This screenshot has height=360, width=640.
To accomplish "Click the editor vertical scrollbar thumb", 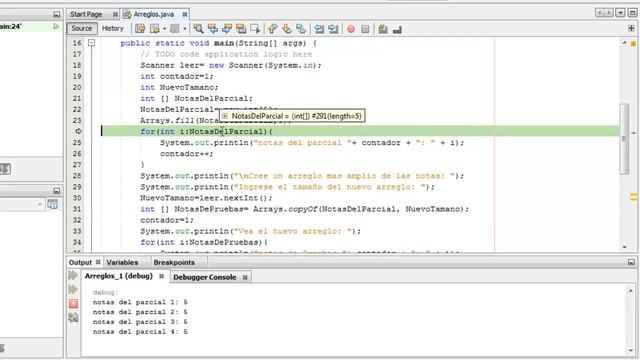I will click(x=624, y=139).
